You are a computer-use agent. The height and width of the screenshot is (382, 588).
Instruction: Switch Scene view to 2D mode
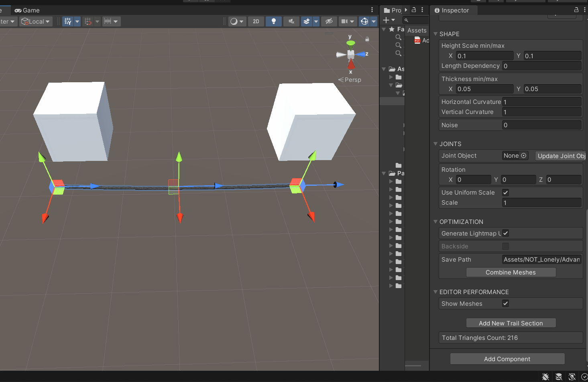click(256, 21)
